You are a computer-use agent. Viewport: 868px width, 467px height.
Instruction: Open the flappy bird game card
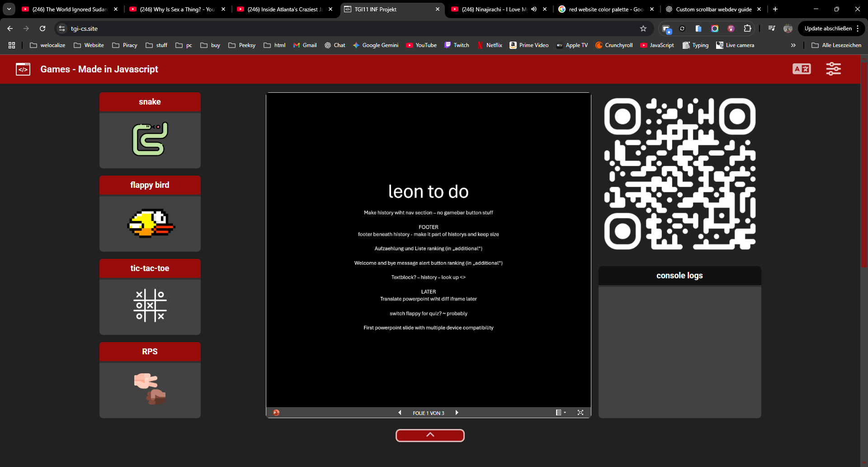tap(150, 223)
